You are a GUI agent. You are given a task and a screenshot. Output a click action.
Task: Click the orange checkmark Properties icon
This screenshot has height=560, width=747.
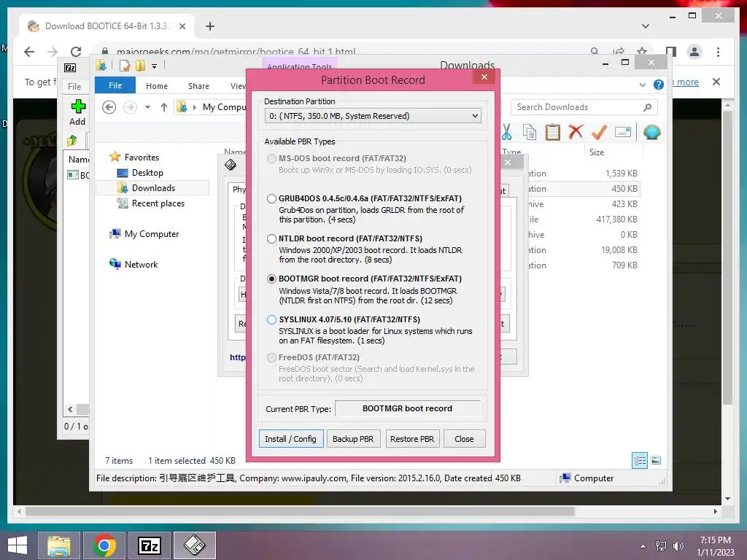tap(599, 132)
